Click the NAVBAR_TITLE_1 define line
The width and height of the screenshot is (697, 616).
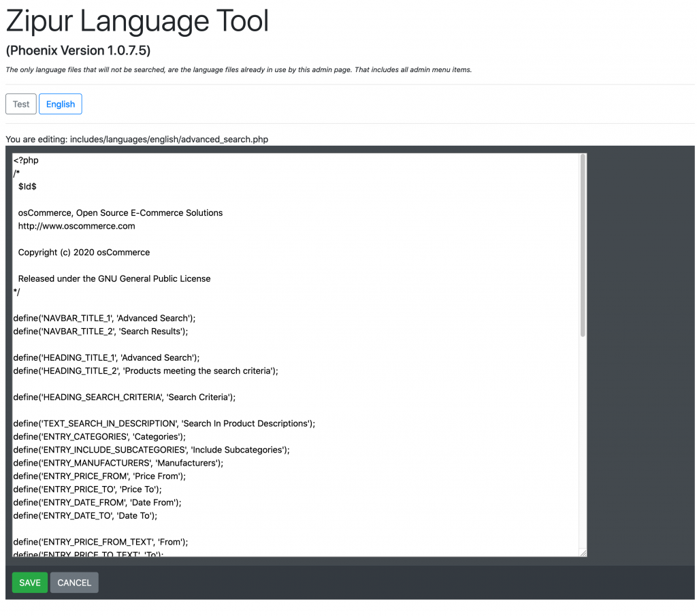pos(104,319)
